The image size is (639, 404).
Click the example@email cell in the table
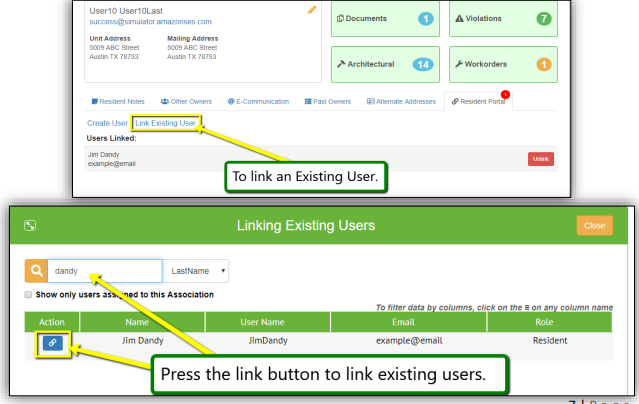point(409,340)
